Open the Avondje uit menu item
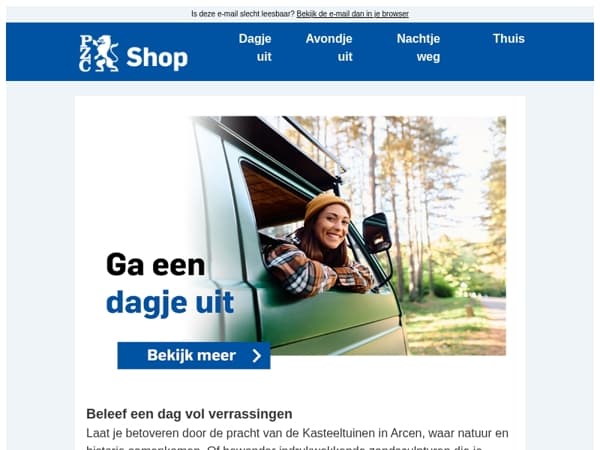 (x=329, y=47)
